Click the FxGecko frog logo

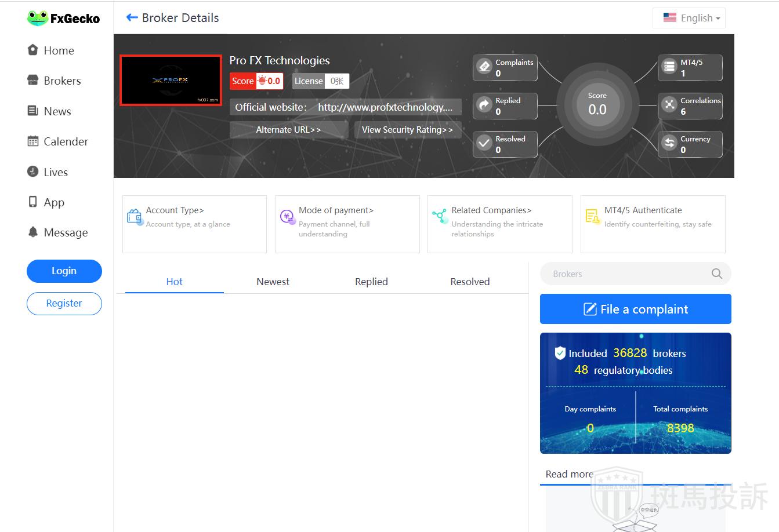38,18
